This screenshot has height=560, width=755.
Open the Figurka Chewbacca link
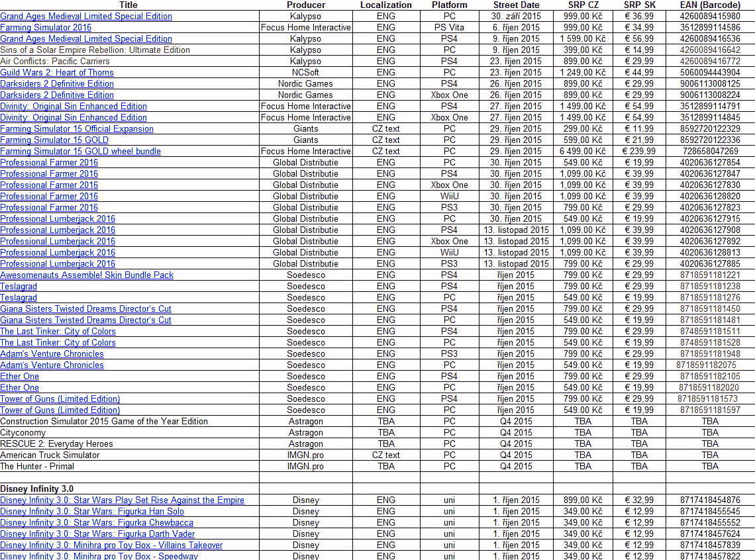(97, 523)
